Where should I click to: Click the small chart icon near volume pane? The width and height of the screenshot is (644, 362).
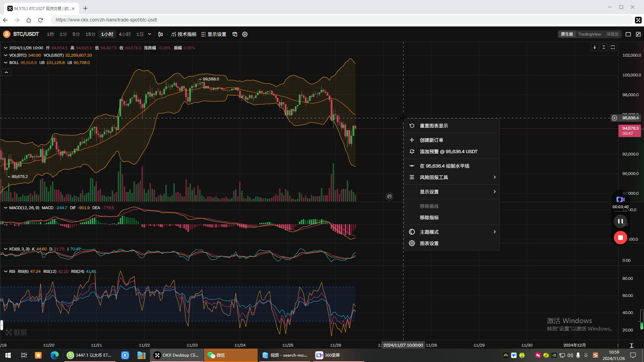coord(389,196)
